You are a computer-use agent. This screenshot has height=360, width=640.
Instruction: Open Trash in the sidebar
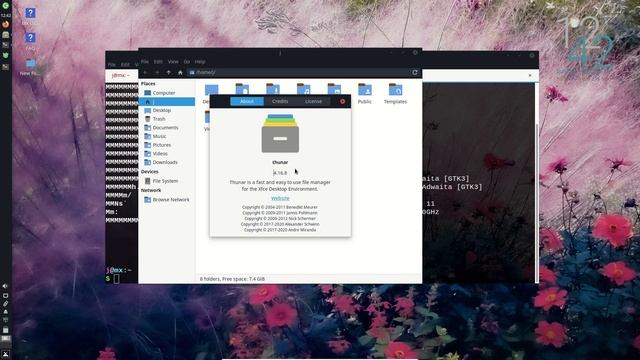coord(167,119)
